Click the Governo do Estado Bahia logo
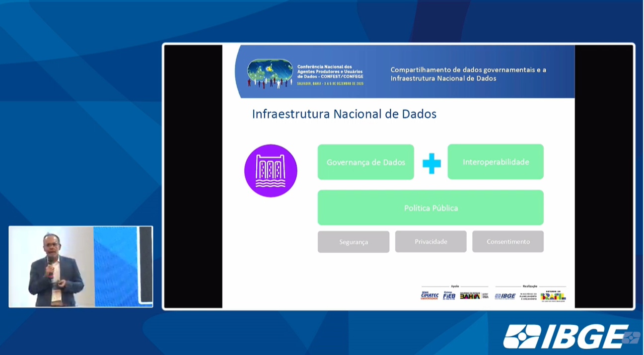644x355 pixels. click(x=470, y=296)
